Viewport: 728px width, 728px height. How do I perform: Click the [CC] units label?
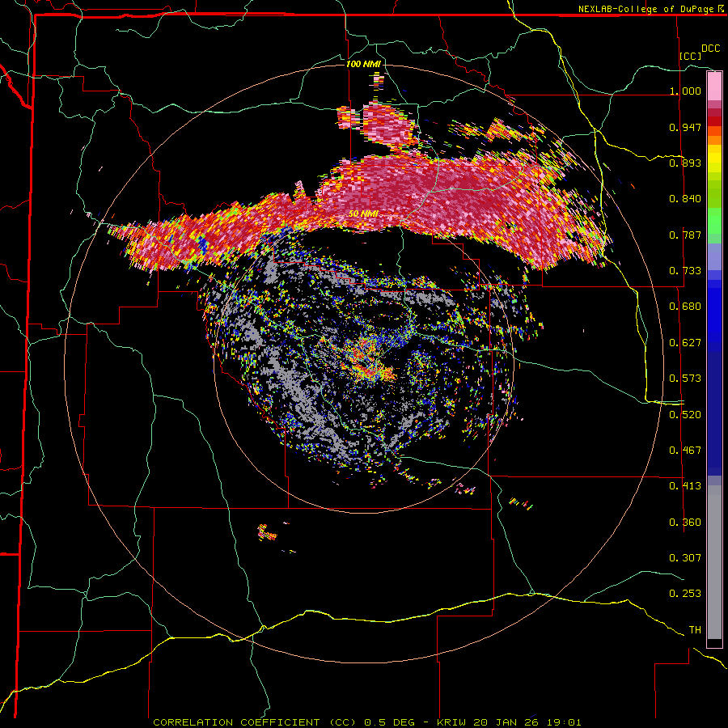click(691, 56)
